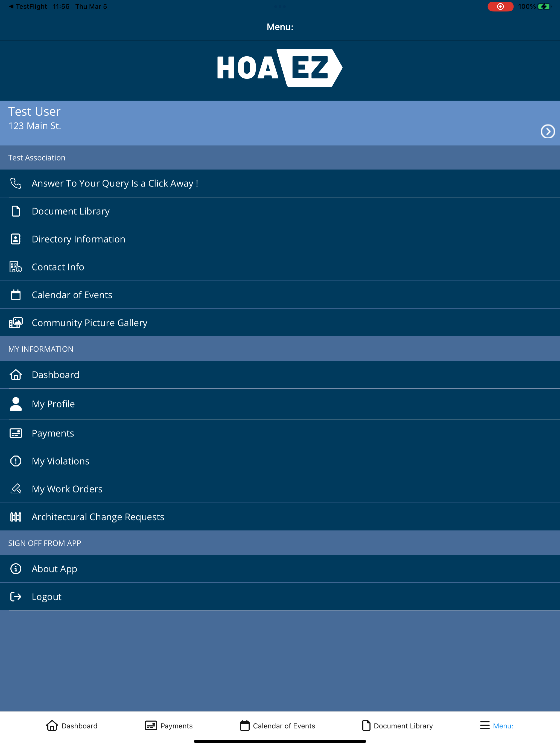Tap the contact card icon for Directory Information

click(16, 239)
